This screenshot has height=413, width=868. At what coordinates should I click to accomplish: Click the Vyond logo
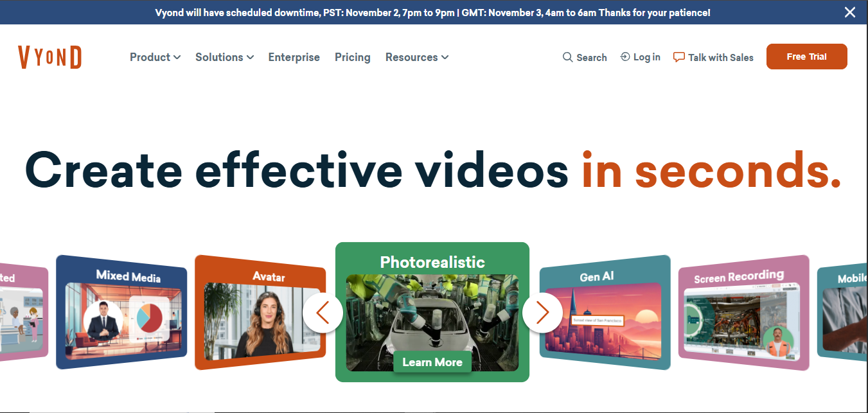point(49,57)
